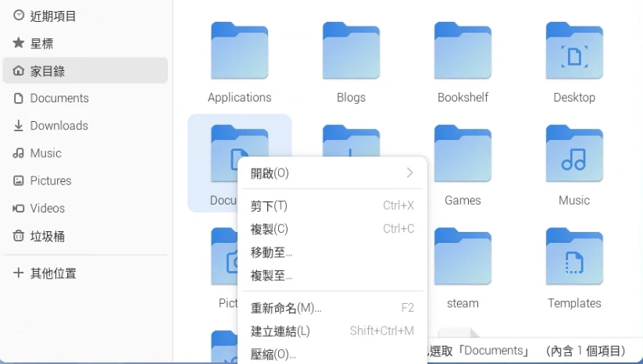This screenshot has height=364, width=643.
Task: Select the Downloads folder icon behind the menu
Action: coord(351,140)
